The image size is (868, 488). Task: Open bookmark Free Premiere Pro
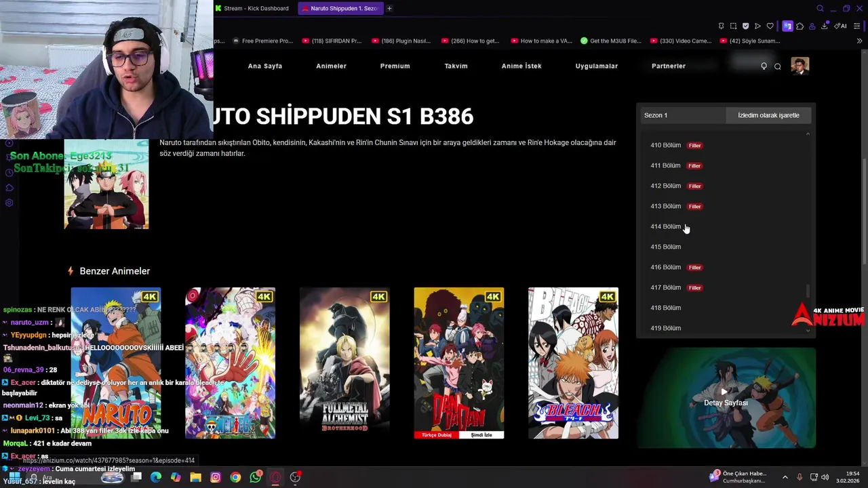[x=263, y=41]
